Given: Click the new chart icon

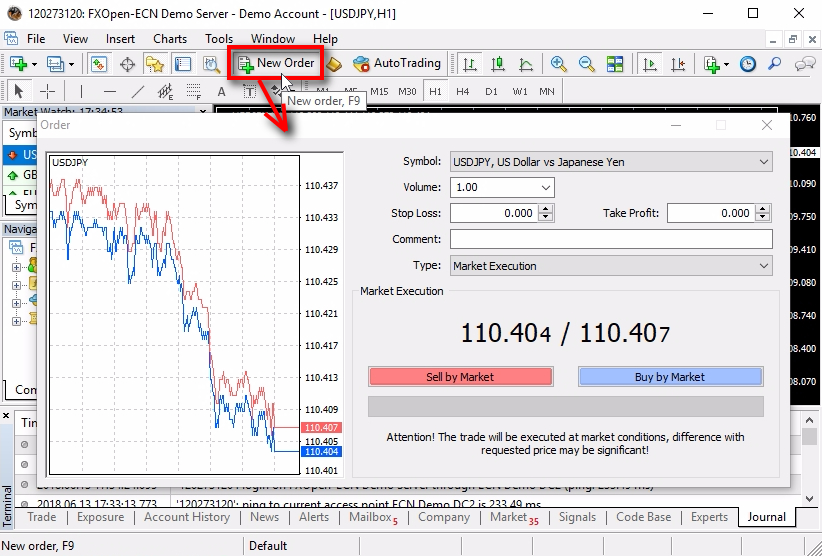Looking at the screenshot, I should point(19,63).
